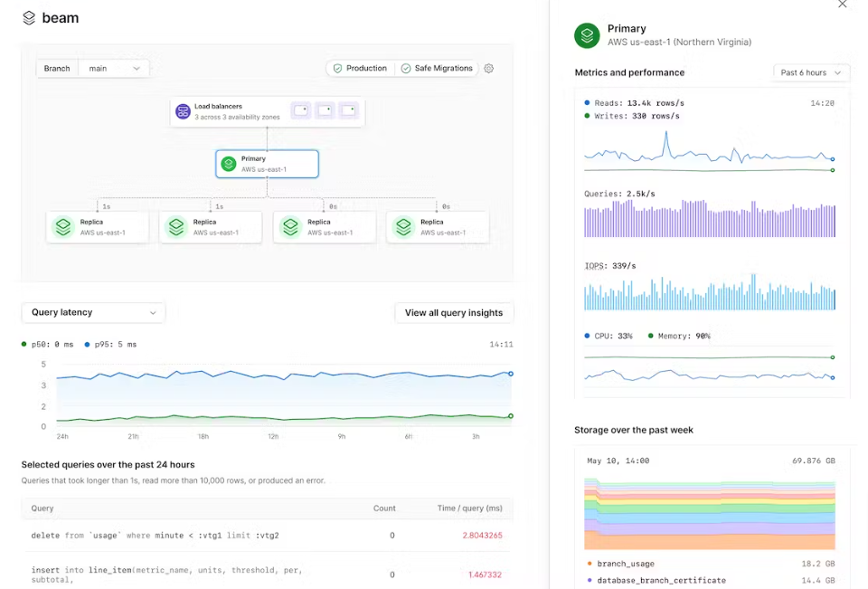Click the large Primary icon in side panel
Viewport: 868px width, 589px height.
coord(588,35)
